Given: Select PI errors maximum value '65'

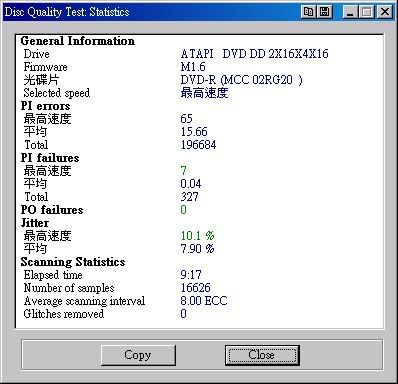Looking at the screenshot, I should click(x=186, y=119).
